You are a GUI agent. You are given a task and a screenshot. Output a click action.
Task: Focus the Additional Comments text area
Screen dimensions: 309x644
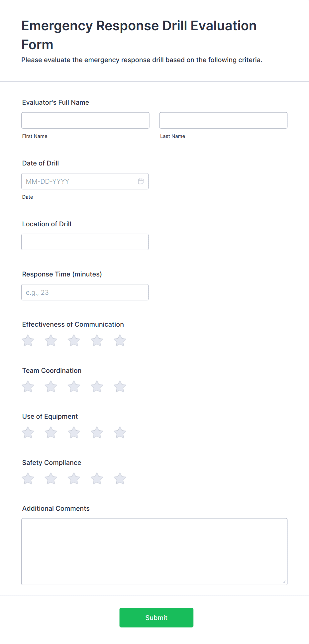154,552
